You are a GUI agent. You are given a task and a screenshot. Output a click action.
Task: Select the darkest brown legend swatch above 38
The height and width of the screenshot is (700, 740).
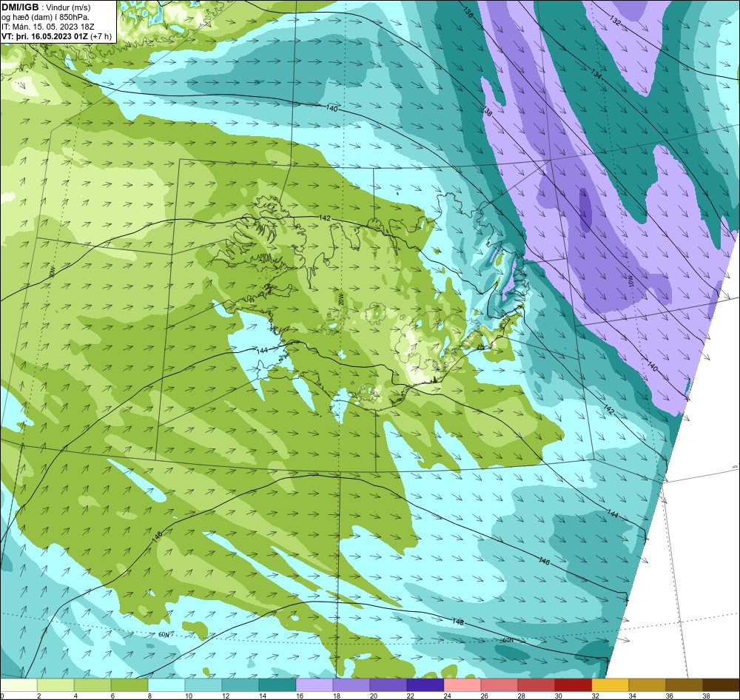click(721, 685)
